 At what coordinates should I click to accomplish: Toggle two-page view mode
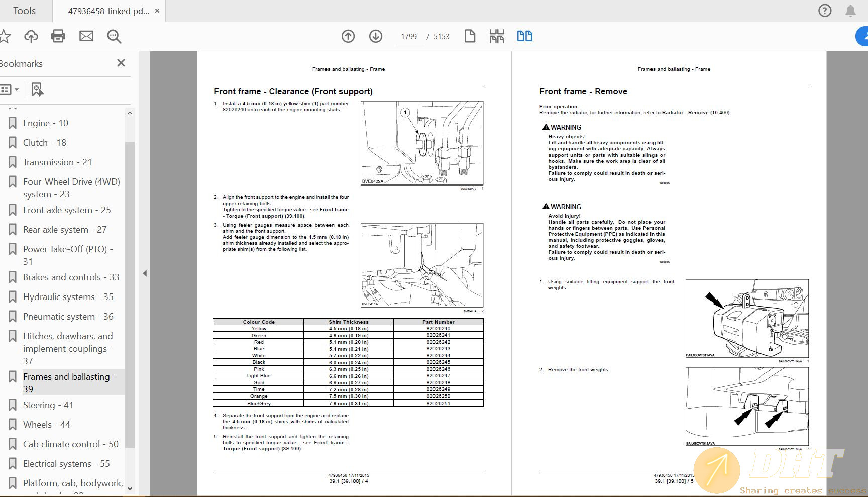[x=524, y=36]
